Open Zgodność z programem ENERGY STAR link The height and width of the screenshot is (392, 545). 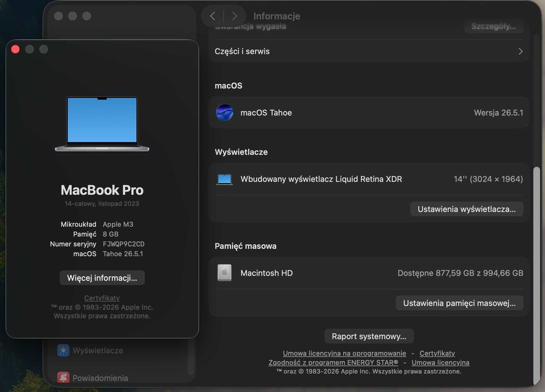coord(333,362)
